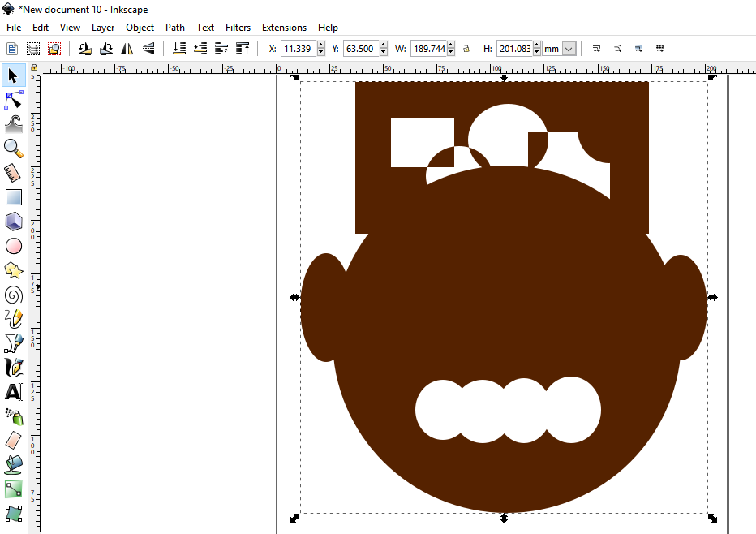The height and width of the screenshot is (534, 756).
Task: Click the Flip horizontally icon
Action: point(127,49)
